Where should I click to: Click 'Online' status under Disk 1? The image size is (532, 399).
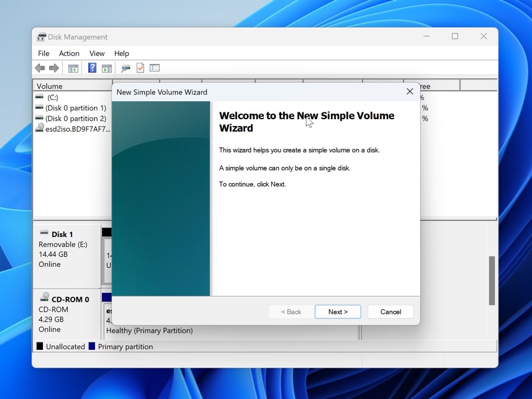[50, 264]
